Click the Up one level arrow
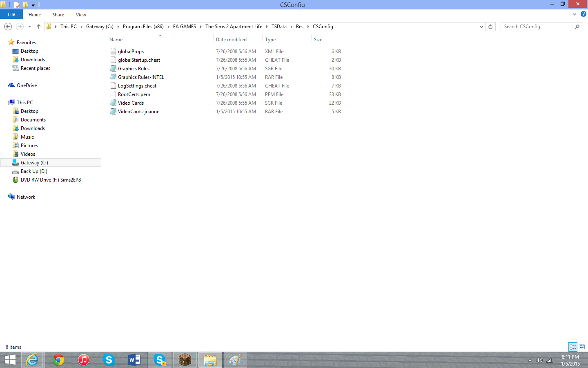This screenshot has width=588, height=368. (39, 27)
